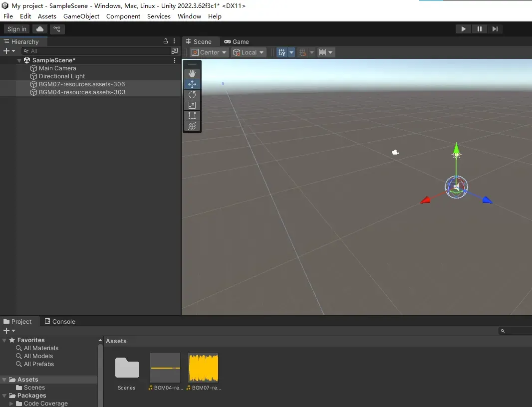The image size is (532, 407).
Task: Open the Services menu
Action: click(x=159, y=16)
